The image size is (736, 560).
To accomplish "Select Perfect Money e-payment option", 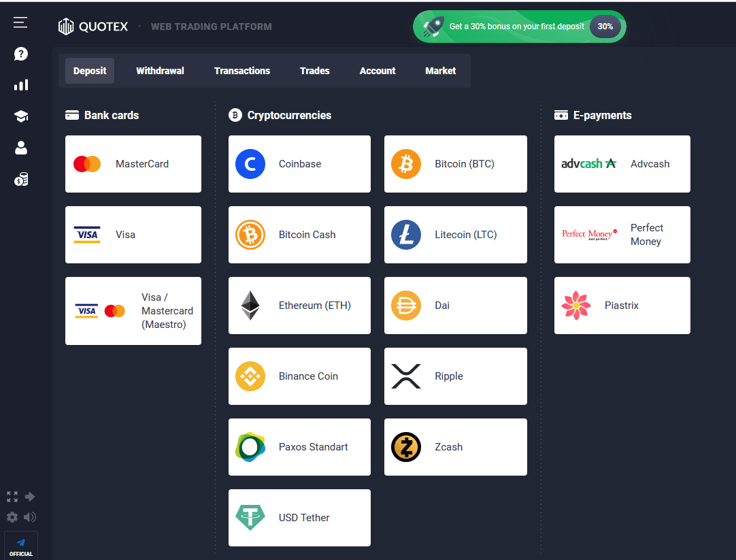I will point(622,235).
